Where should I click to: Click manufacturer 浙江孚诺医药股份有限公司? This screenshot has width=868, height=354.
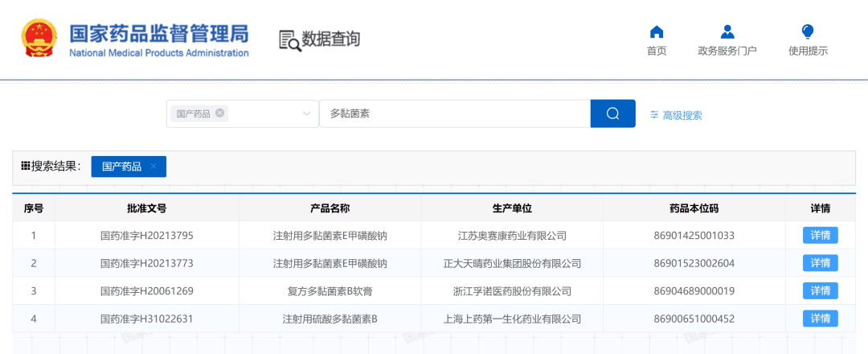(x=512, y=291)
